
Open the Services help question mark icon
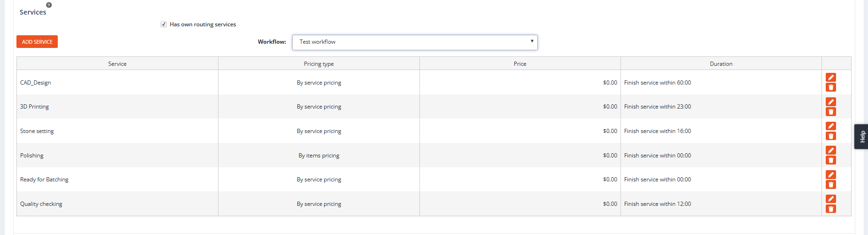pos(49,5)
